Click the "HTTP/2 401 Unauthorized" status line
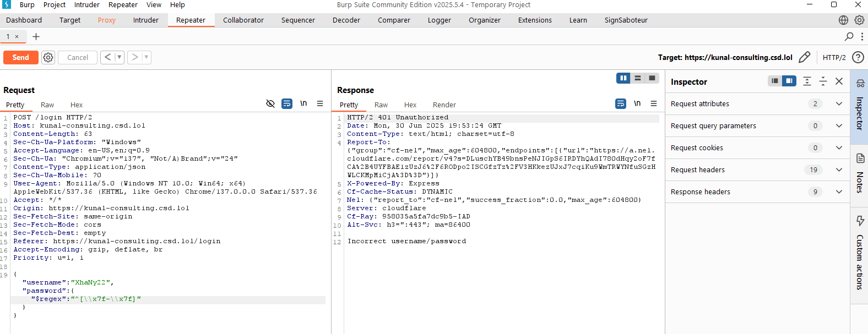868x334 pixels. [x=398, y=118]
